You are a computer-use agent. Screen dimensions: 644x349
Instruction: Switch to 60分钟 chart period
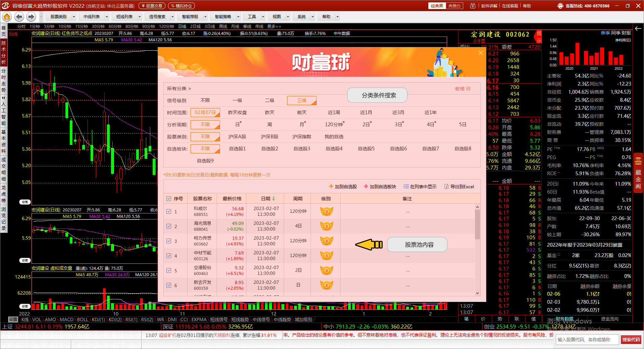click(x=115, y=26)
